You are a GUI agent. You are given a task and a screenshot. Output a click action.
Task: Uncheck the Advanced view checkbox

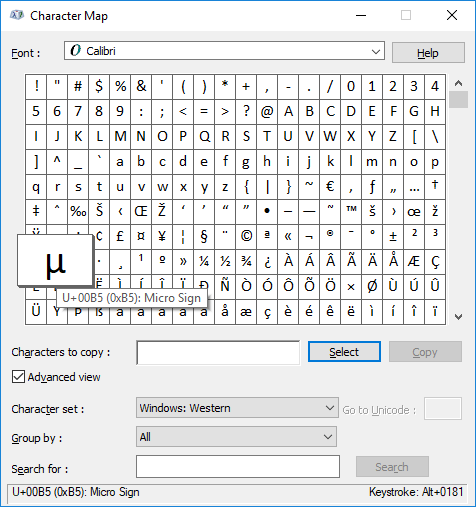pos(18,377)
